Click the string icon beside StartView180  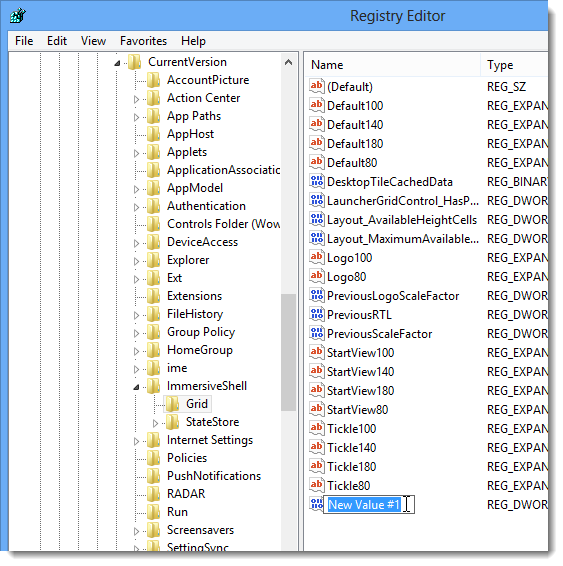click(x=317, y=390)
